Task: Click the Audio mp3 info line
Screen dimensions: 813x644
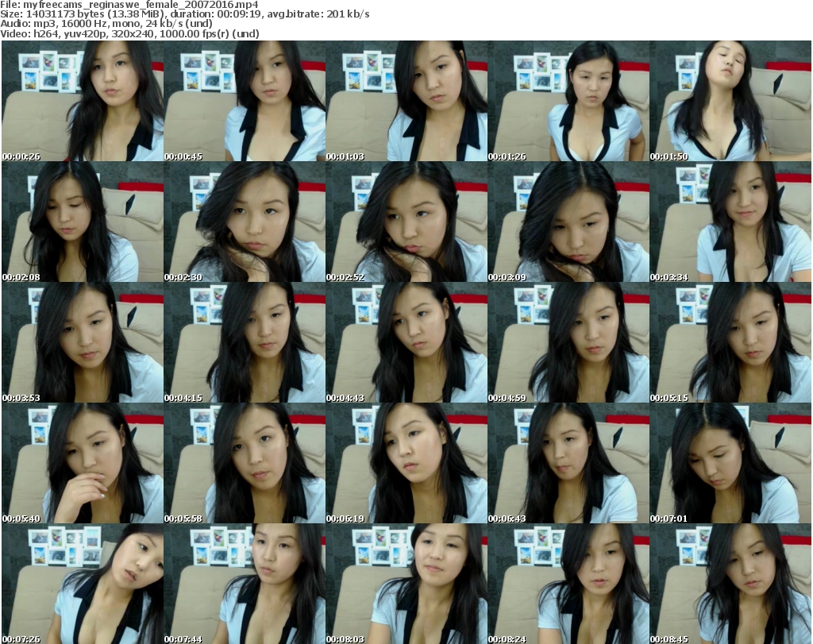Action: (106, 23)
